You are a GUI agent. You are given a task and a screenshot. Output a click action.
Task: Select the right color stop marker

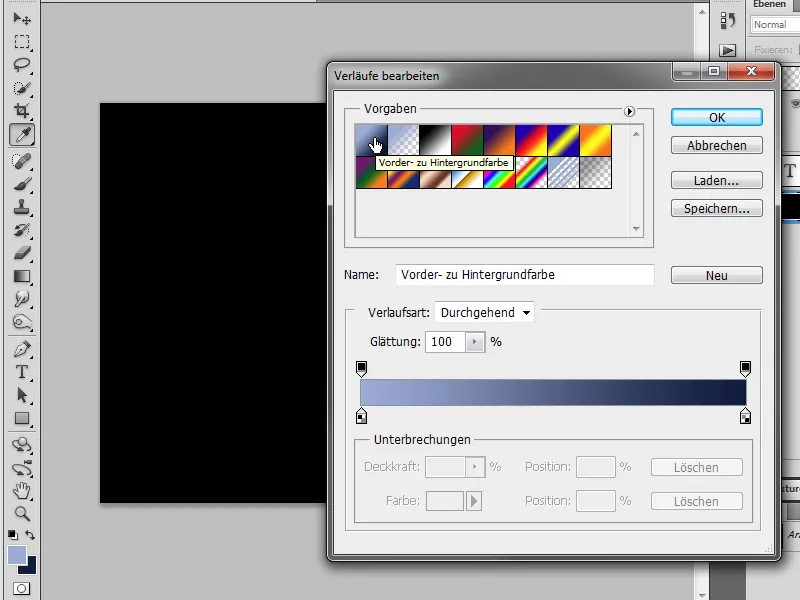pos(745,416)
